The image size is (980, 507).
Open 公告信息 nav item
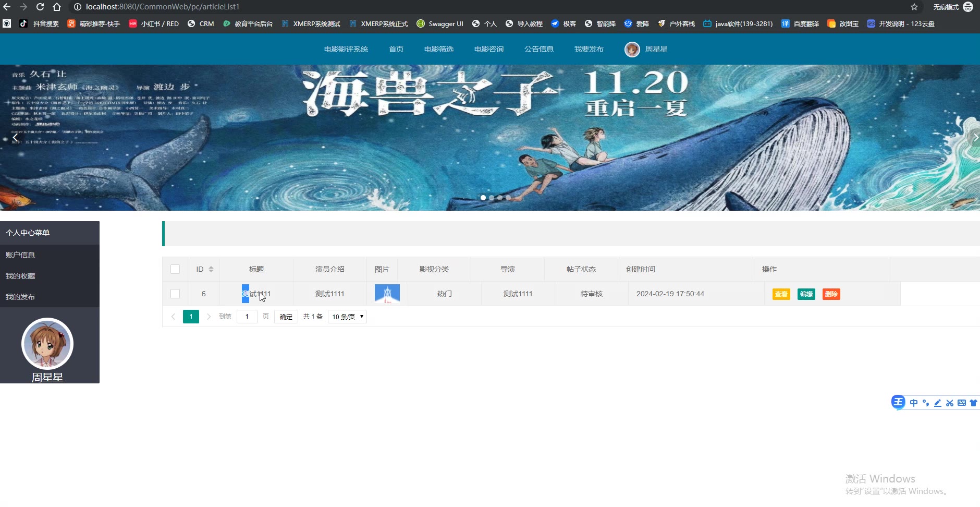[x=539, y=49]
